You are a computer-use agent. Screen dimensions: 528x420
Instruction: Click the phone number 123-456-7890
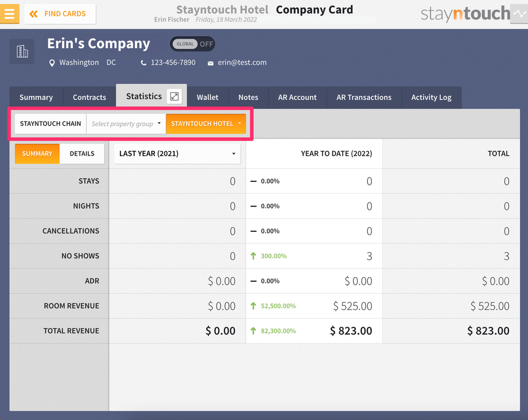click(x=173, y=63)
